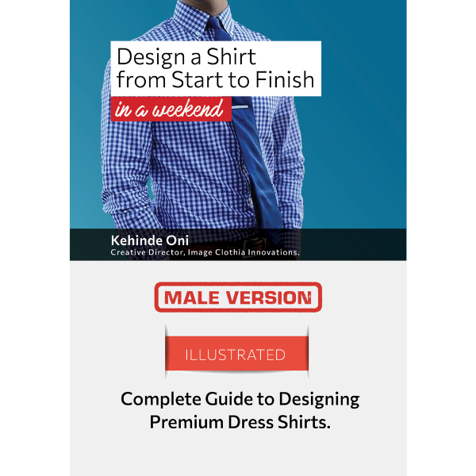Click the red 'in a weekend' label

point(171,109)
